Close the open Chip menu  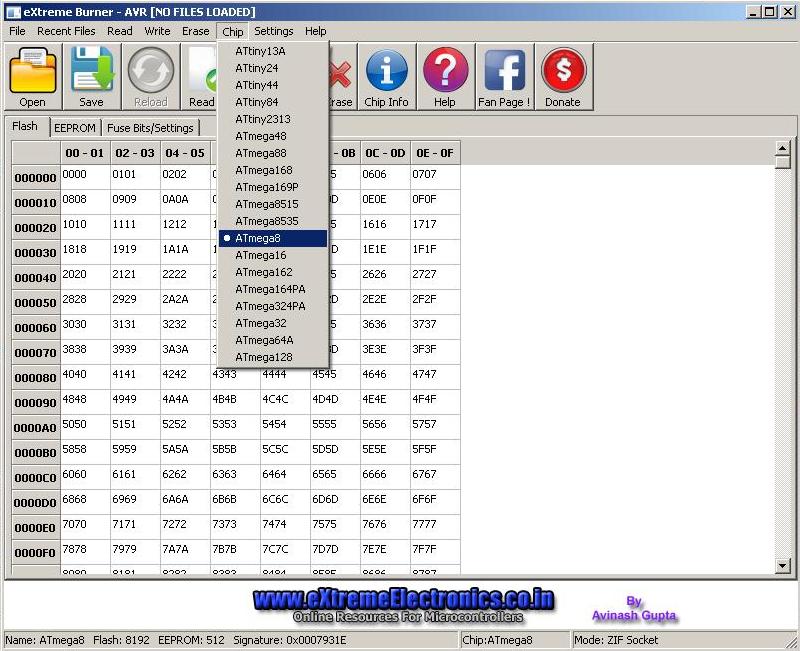point(233,32)
